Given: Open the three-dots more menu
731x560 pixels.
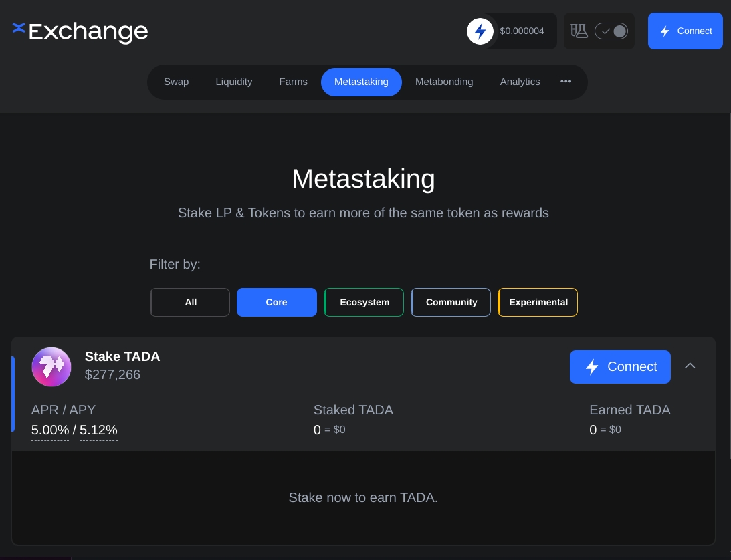Looking at the screenshot, I should click(x=566, y=82).
